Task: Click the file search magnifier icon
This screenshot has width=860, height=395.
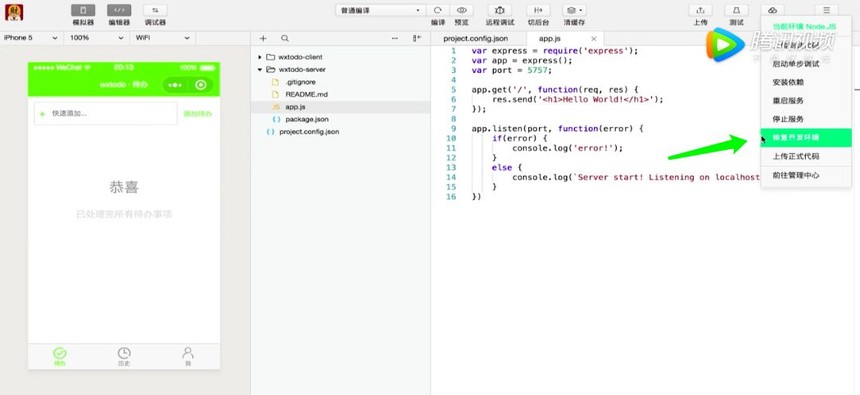Action: pyautogui.click(x=285, y=38)
